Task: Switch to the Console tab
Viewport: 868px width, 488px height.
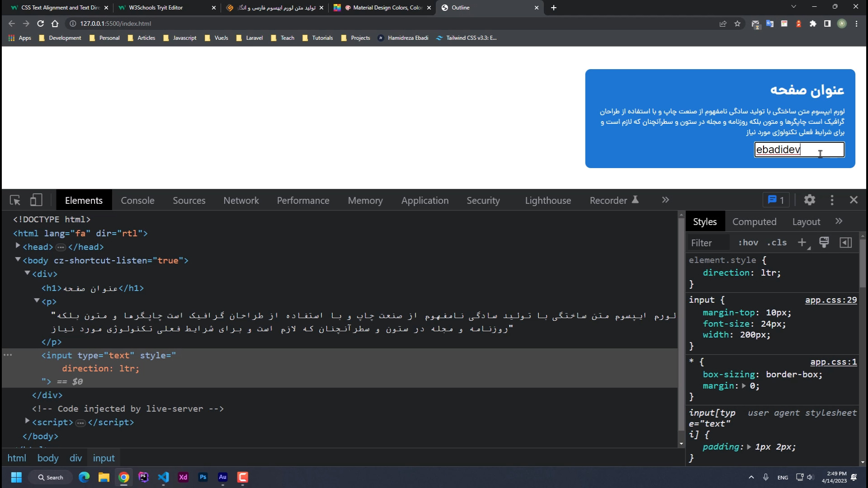Action: [x=137, y=201]
